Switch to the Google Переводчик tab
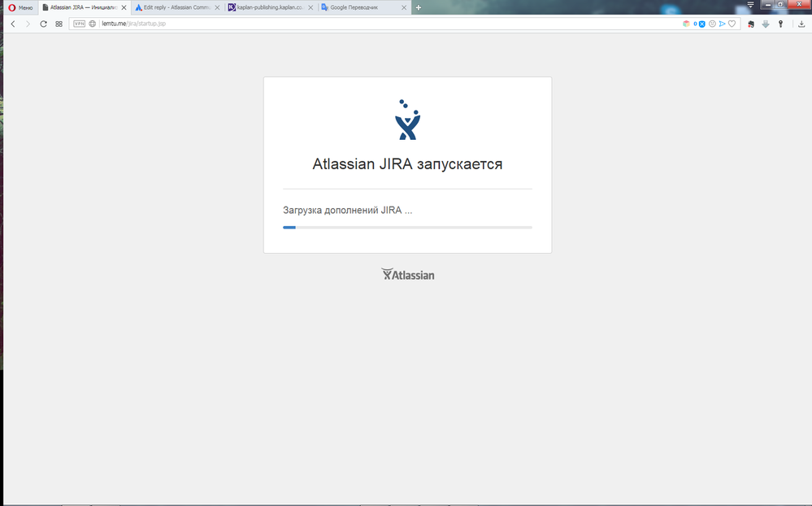 click(364, 8)
